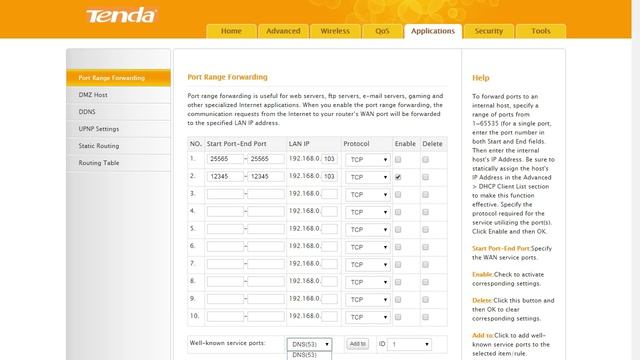The height and width of the screenshot is (360, 640).
Task: Open the Wireless tab
Action: (x=335, y=31)
